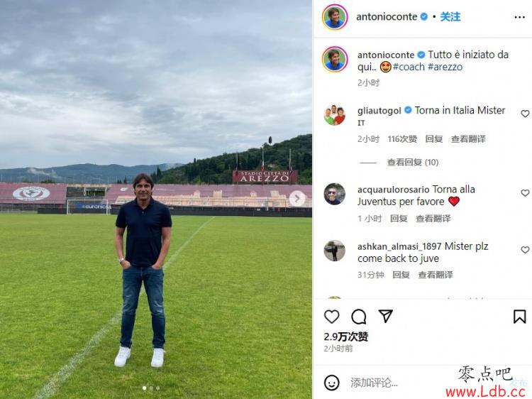Like acquarulorosario's comment heart

[525, 193]
